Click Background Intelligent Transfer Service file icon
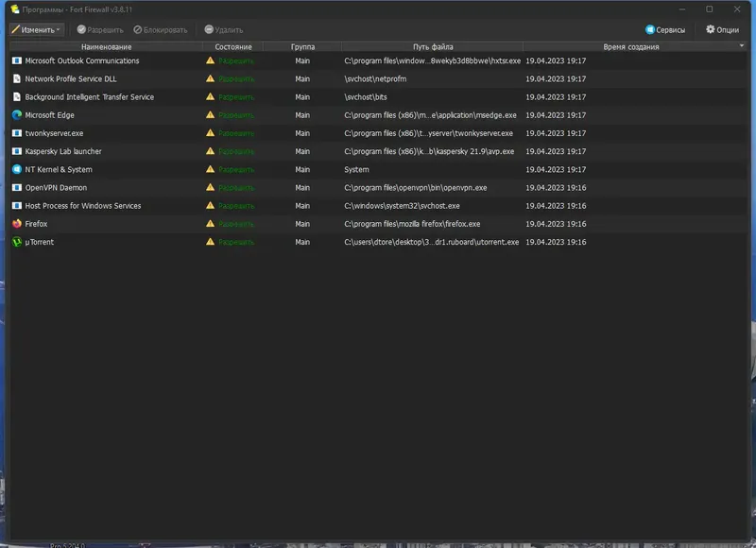 [17, 97]
